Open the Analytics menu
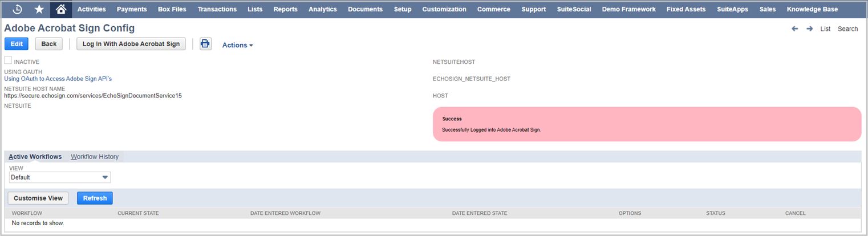Screen dimensions: 868x236 (x=322, y=9)
